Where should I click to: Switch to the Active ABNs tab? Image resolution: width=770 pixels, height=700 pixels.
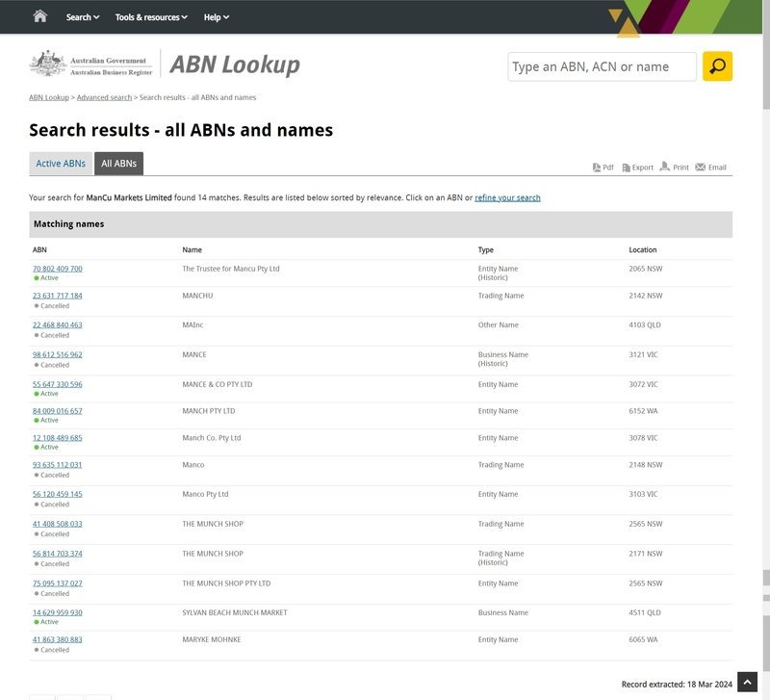tap(61, 164)
